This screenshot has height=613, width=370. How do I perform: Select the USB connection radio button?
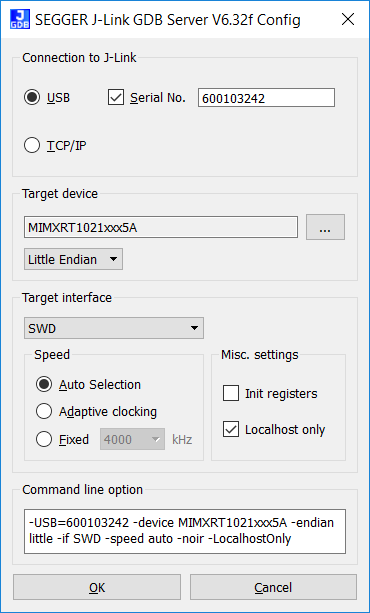[x=32, y=97]
